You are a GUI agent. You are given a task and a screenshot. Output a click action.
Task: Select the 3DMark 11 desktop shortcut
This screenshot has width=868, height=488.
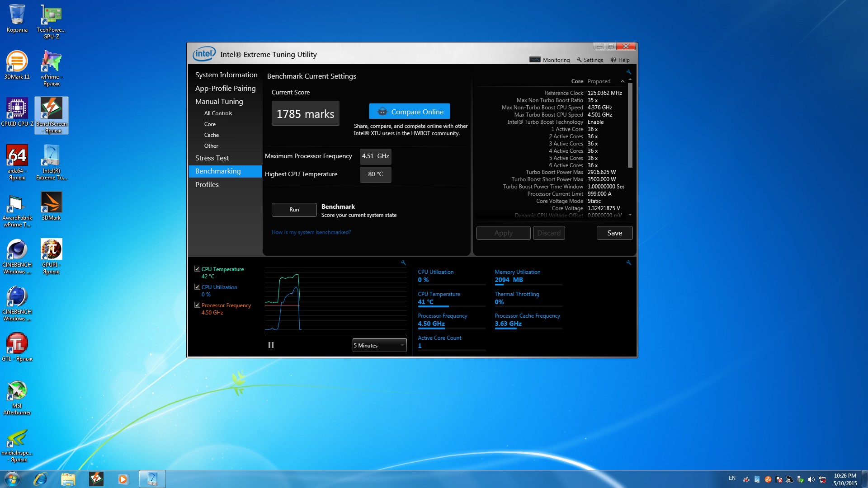click(17, 66)
